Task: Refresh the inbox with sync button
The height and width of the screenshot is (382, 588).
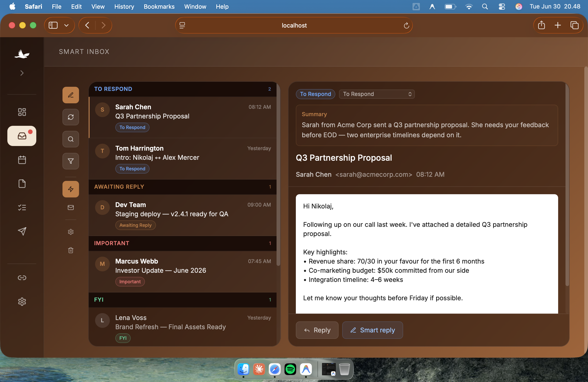Action: coord(71,117)
